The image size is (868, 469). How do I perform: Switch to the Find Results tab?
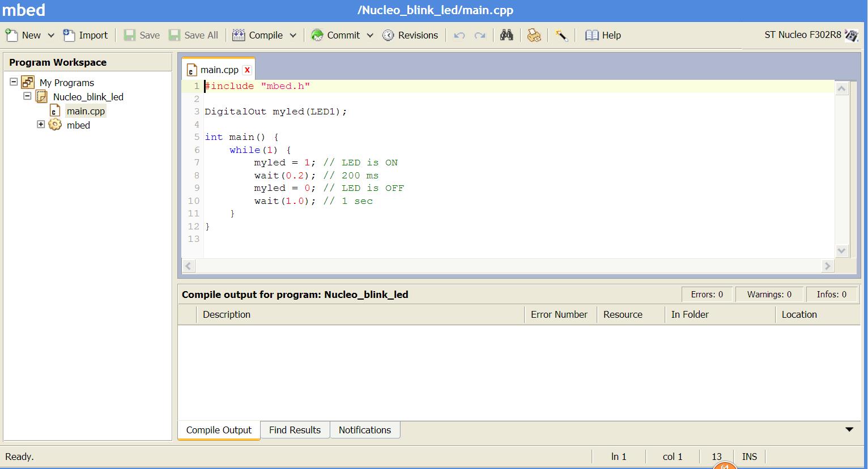click(295, 430)
